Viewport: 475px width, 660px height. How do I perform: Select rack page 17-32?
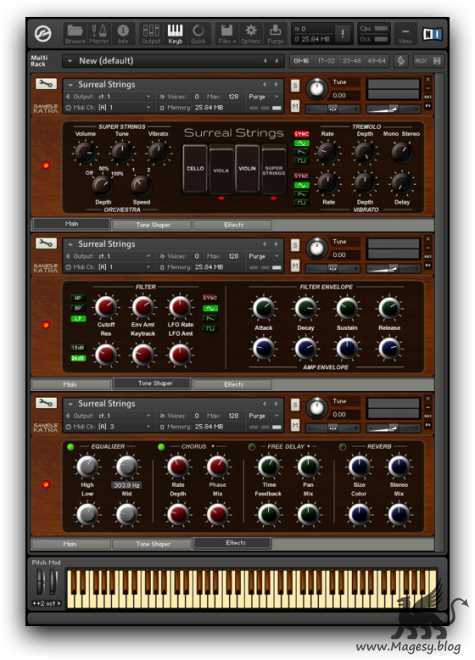tap(326, 61)
